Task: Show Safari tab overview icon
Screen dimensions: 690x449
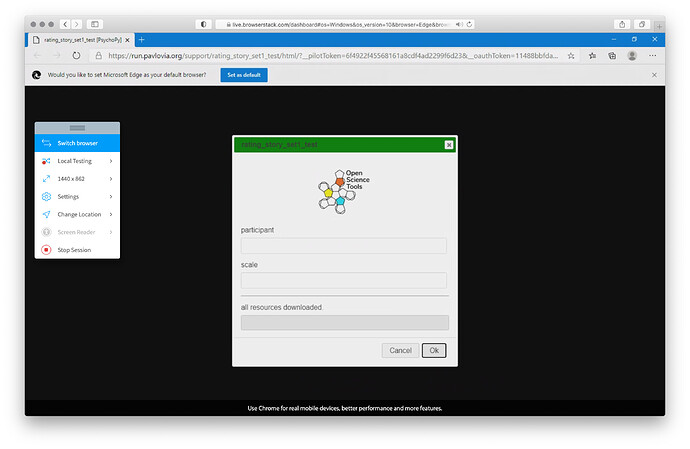Action: pos(642,24)
